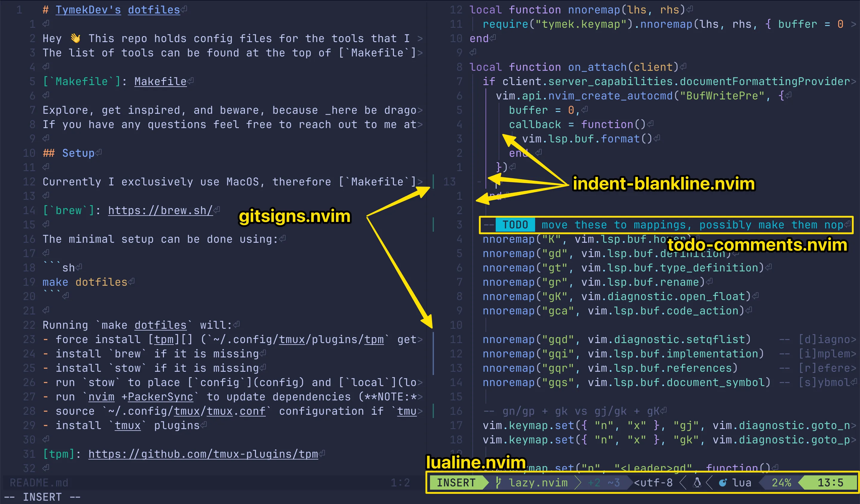Click the vim.lsp.buf.format() call
Screen dimensions: 860x504
click(587, 139)
